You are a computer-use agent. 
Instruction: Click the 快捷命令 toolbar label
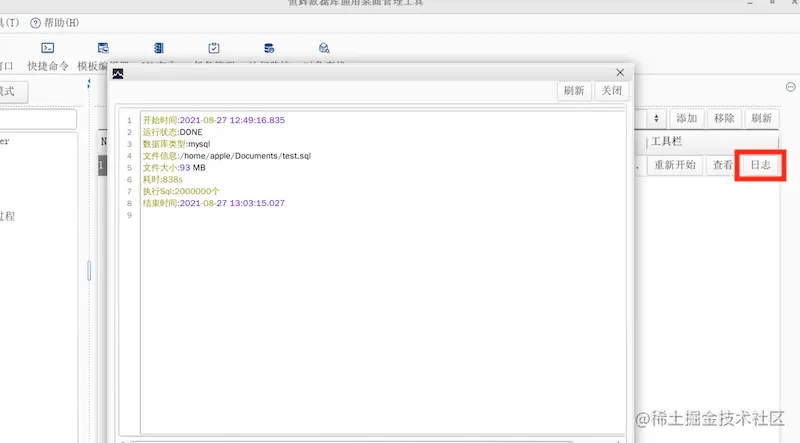point(47,66)
